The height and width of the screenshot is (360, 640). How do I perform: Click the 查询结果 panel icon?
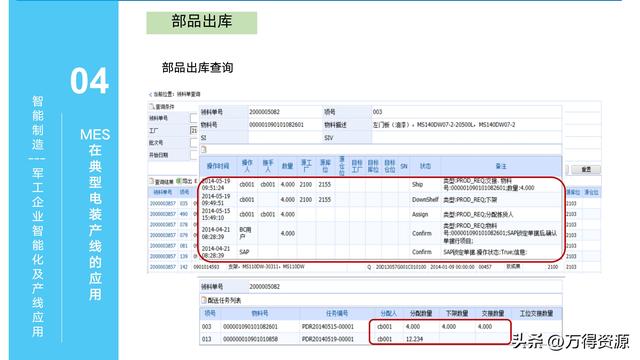[x=151, y=181]
